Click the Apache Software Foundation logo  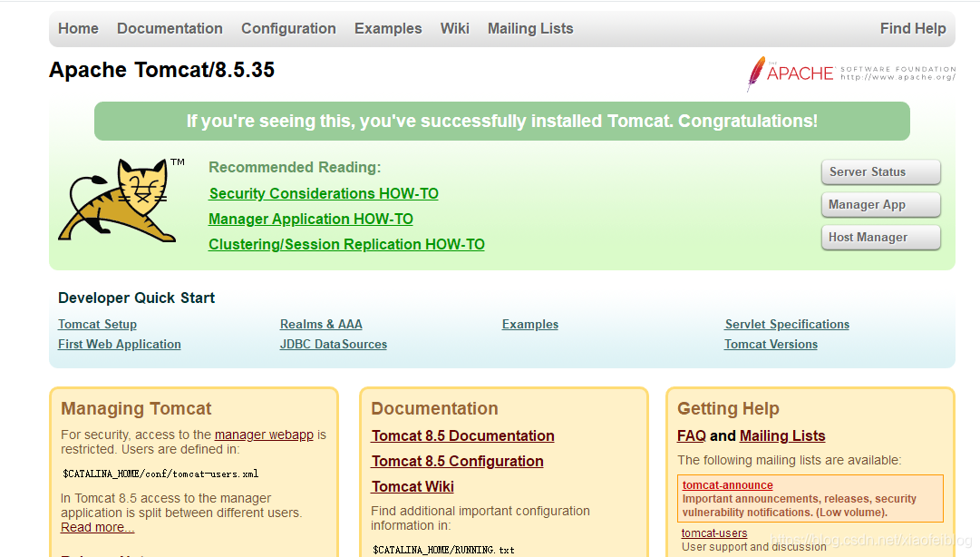(850, 73)
